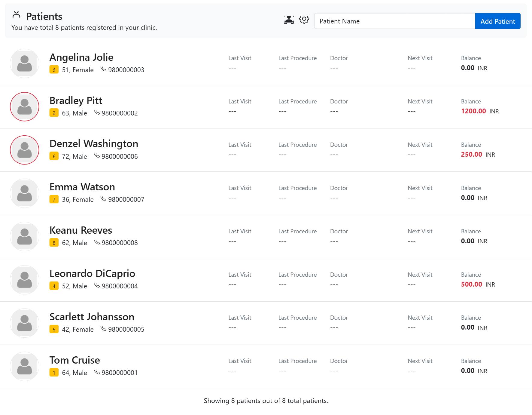Open Scarlett Johansson's avatar thumbnail
This screenshot has height=415, width=532.
[x=25, y=323]
